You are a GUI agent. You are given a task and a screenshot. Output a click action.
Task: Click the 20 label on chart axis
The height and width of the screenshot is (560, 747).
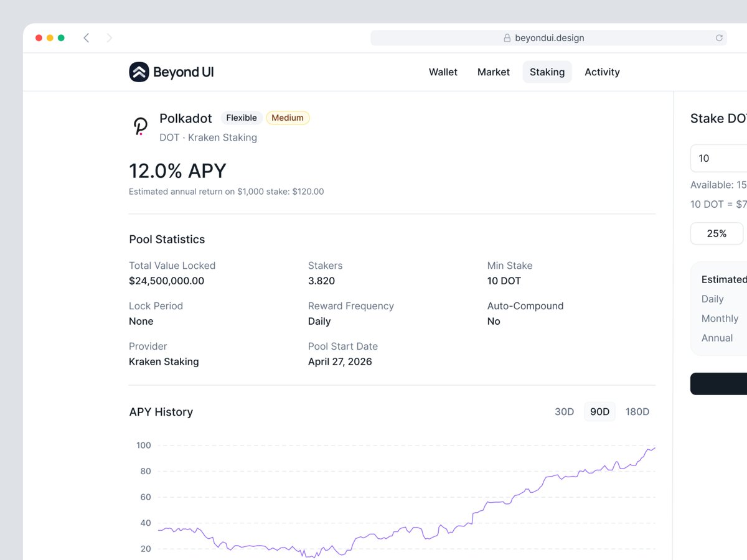(146, 549)
